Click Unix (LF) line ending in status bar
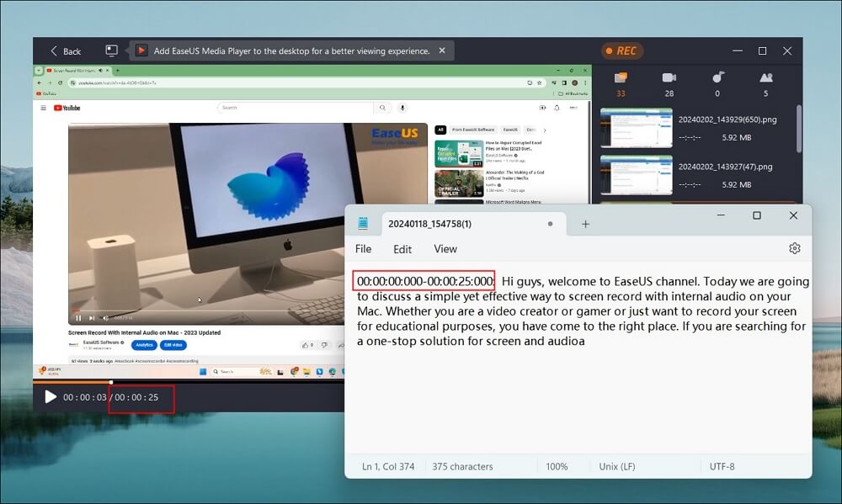Viewport: 842px width, 504px height. (617, 467)
